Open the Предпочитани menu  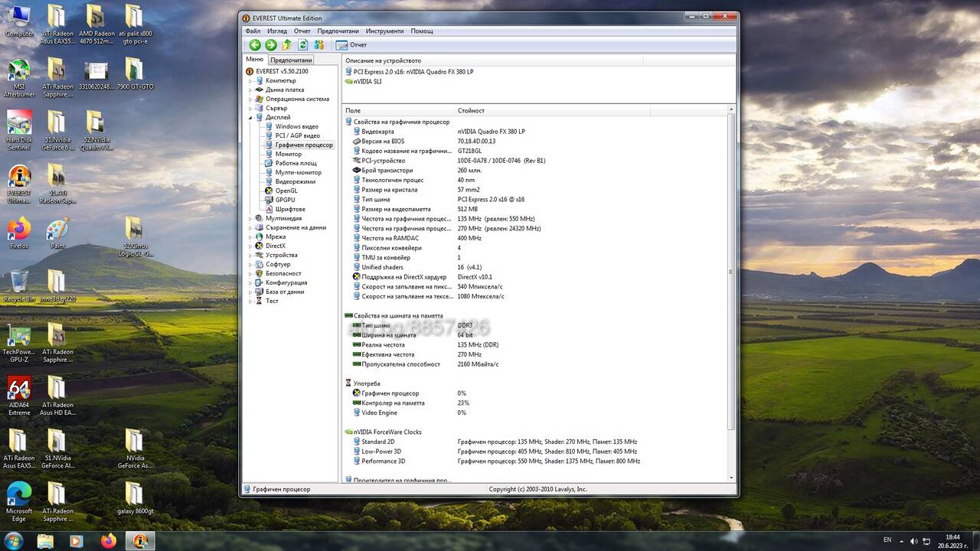coord(338,31)
